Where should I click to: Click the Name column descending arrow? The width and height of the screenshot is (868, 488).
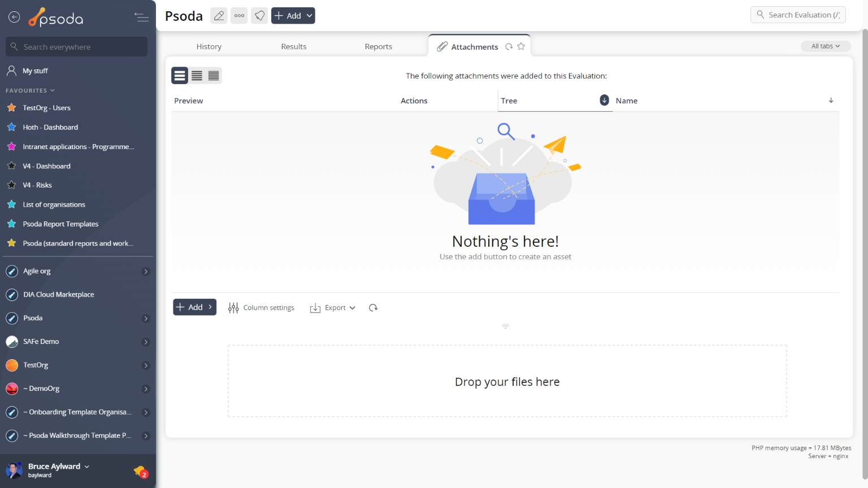click(x=831, y=101)
